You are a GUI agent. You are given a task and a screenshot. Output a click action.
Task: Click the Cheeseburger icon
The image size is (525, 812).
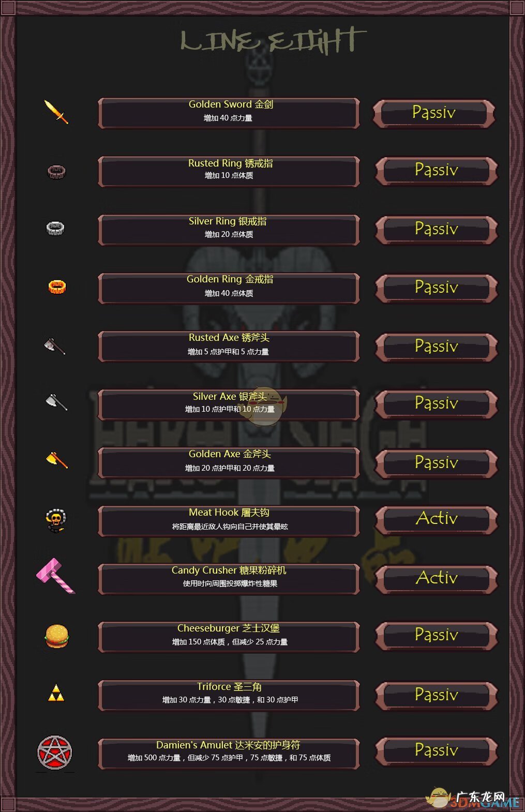pos(56,636)
